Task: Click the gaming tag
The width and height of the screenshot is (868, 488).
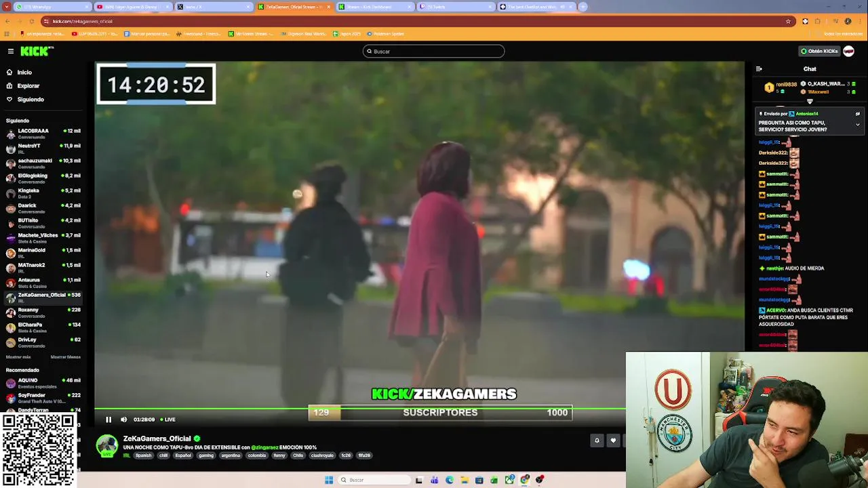Action: pyautogui.click(x=205, y=455)
